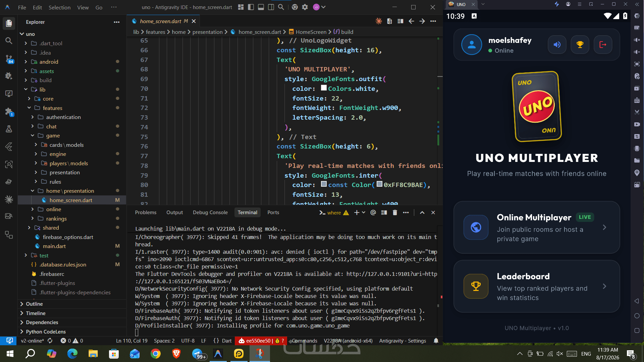Screen dimensions: 644x362
Task: Switch to the Output panel tab
Action: pos(175,213)
